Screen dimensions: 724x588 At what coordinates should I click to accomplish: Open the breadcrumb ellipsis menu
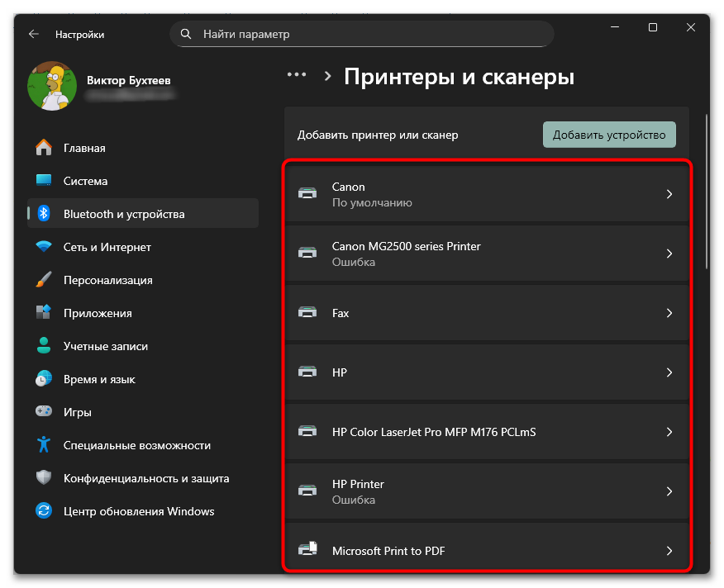pyautogui.click(x=297, y=74)
